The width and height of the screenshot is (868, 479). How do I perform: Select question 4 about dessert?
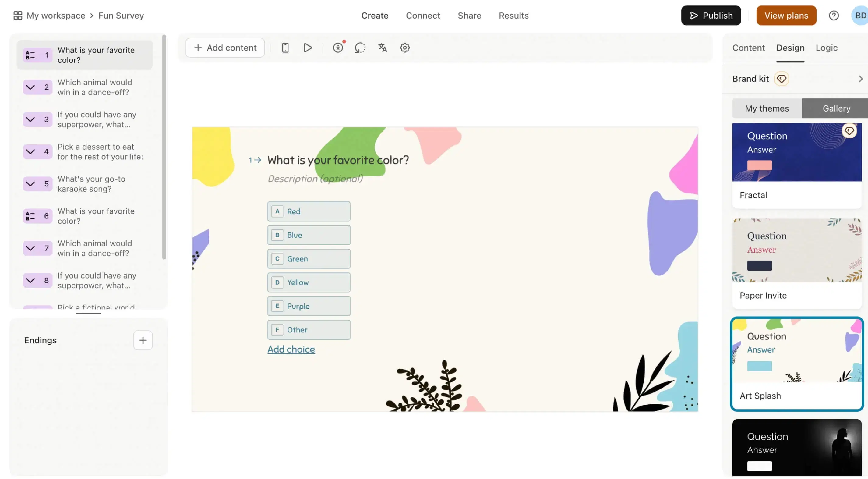85,152
